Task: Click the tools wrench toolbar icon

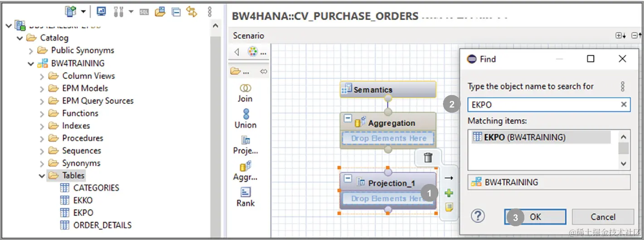Action: point(118,12)
